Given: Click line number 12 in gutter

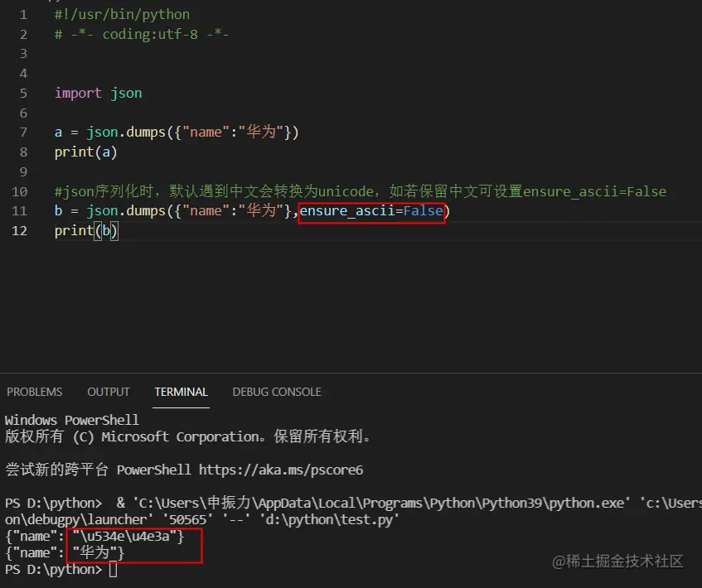Looking at the screenshot, I should tap(20, 231).
